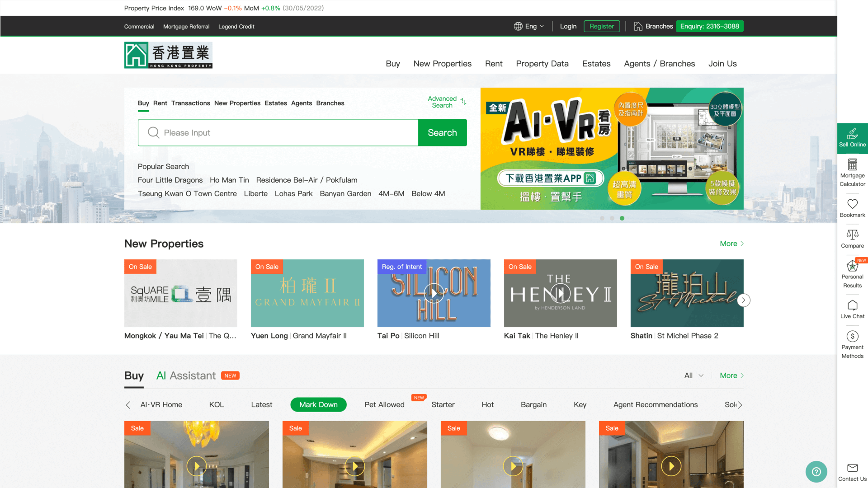The width and height of the screenshot is (868, 488).
Task: Click the green help question-mark bubble
Action: (x=816, y=472)
